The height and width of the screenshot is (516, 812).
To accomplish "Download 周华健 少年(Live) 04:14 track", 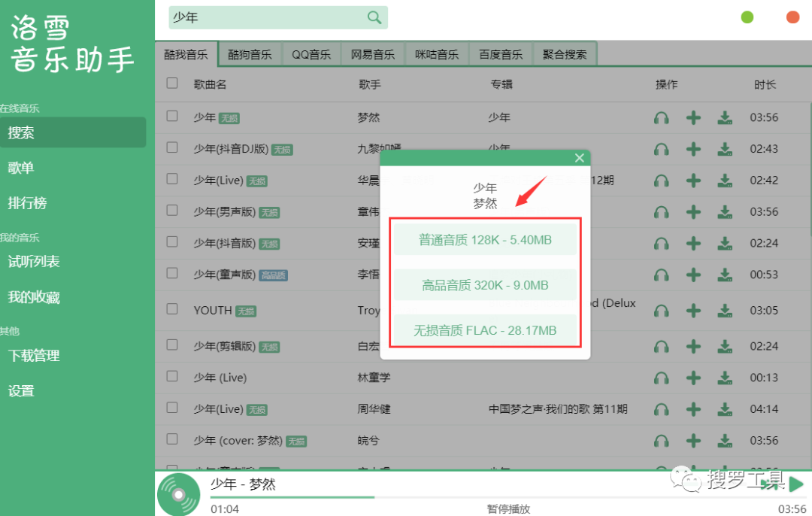I will (x=725, y=409).
